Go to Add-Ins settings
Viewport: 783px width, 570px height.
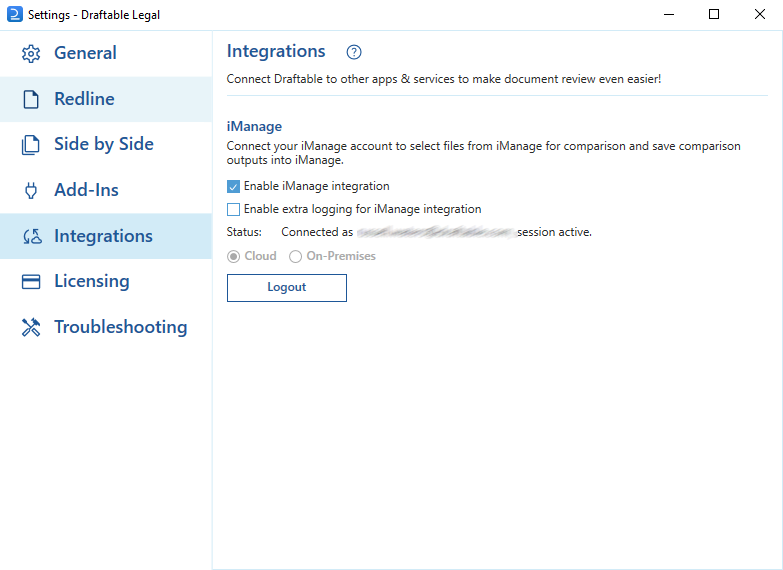pos(106,190)
